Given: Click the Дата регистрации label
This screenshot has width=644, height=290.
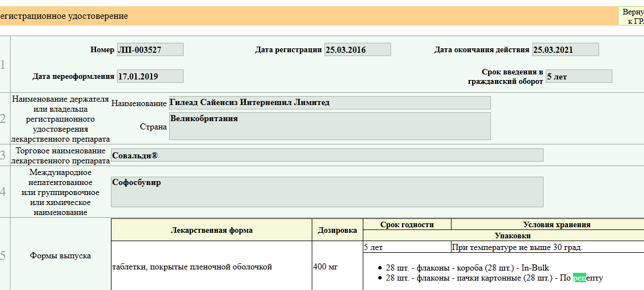Looking at the screenshot, I should tap(288, 50).
